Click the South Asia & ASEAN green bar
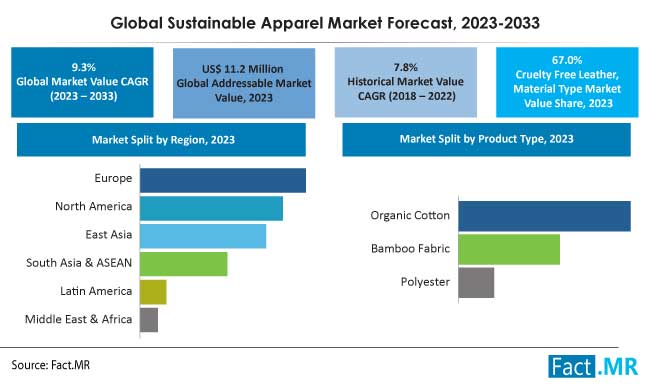The height and width of the screenshot is (385, 650). point(184,264)
